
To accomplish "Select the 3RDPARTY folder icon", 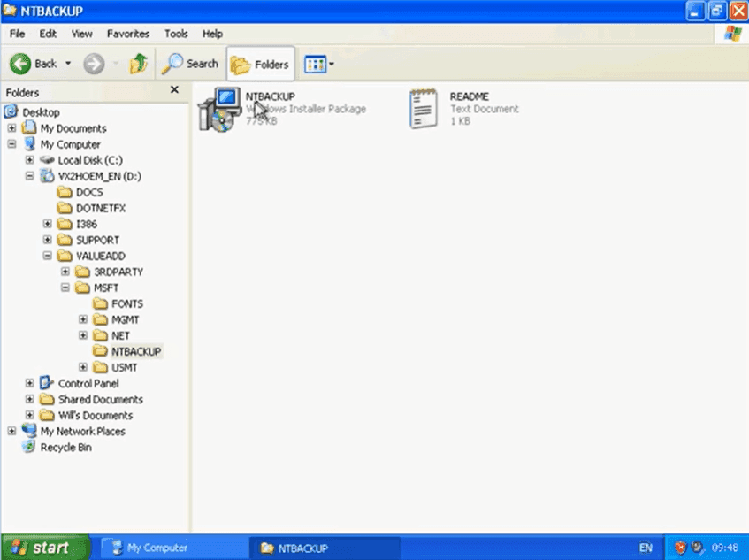I will 82,272.
